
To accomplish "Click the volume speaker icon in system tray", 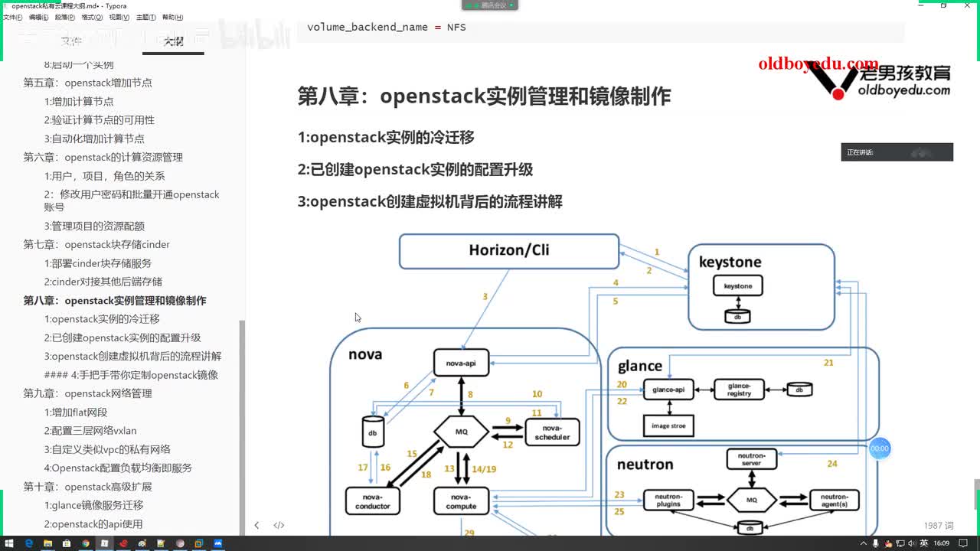I will coord(910,543).
